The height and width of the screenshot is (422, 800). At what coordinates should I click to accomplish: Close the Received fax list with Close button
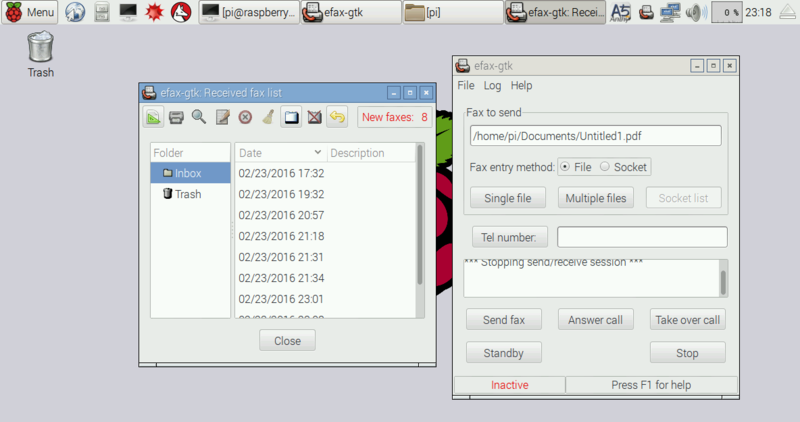287,341
